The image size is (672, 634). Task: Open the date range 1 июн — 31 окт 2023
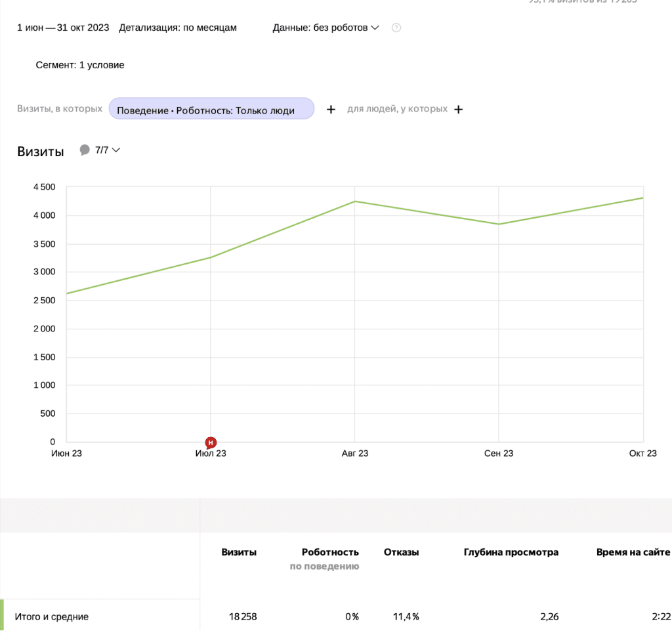click(64, 28)
